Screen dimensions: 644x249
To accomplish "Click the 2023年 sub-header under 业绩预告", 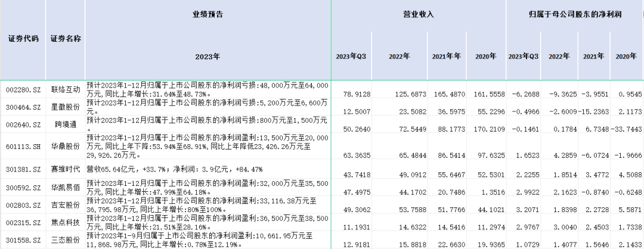I will click(x=208, y=57).
